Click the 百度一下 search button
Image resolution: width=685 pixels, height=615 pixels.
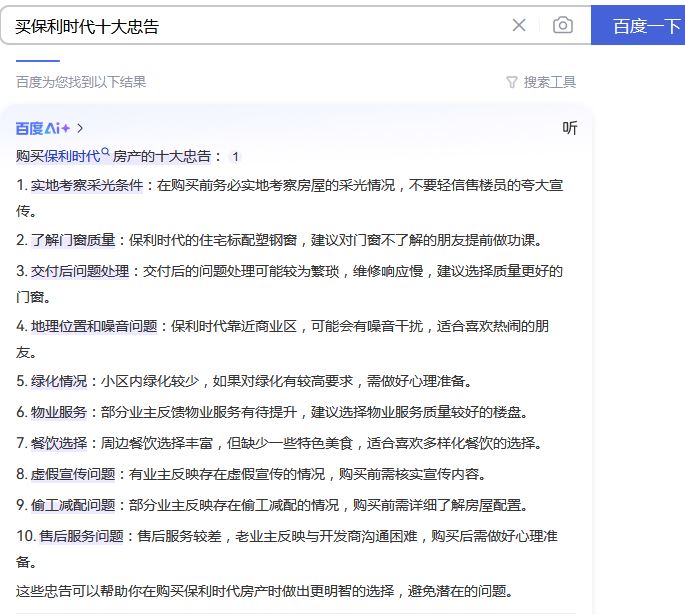(641, 25)
